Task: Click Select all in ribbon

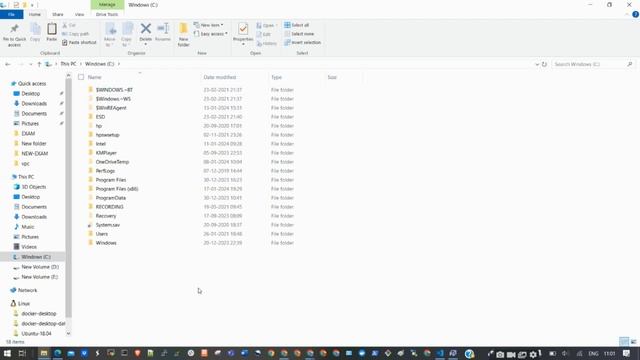Action: pyautogui.click(x=297, y=25)
